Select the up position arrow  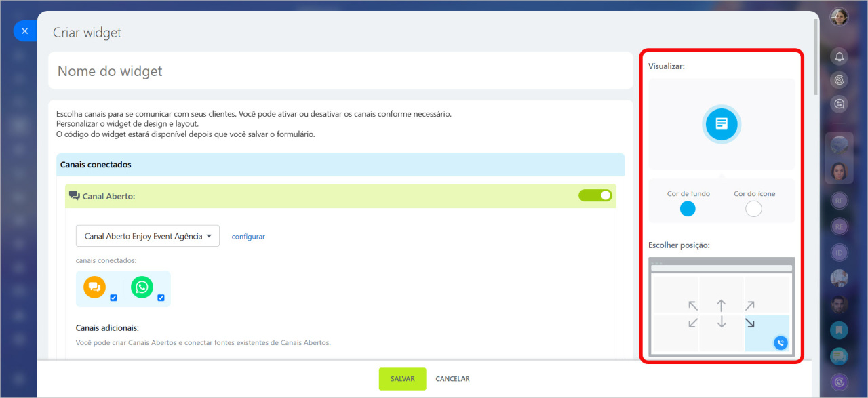click(x=722, y=306)
